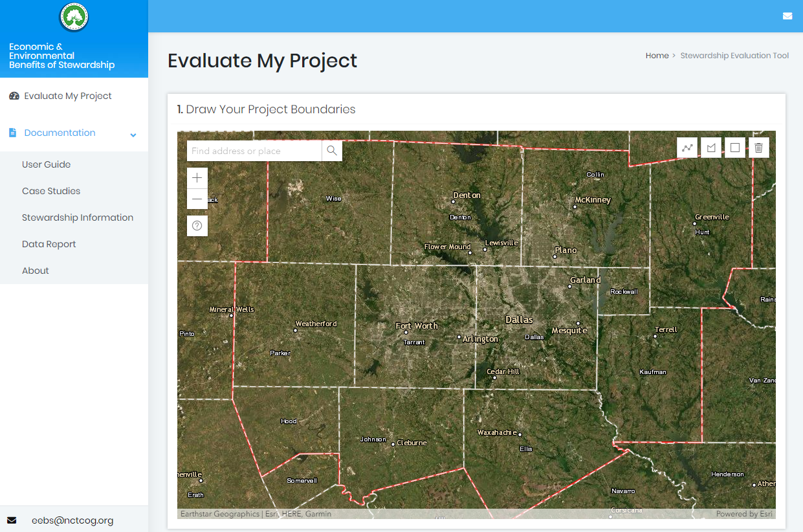Click the trash icon to clear drawn shapes
The height and width of the screenshot is (532, 803).
pyautogui.click(x=758, y=147)
